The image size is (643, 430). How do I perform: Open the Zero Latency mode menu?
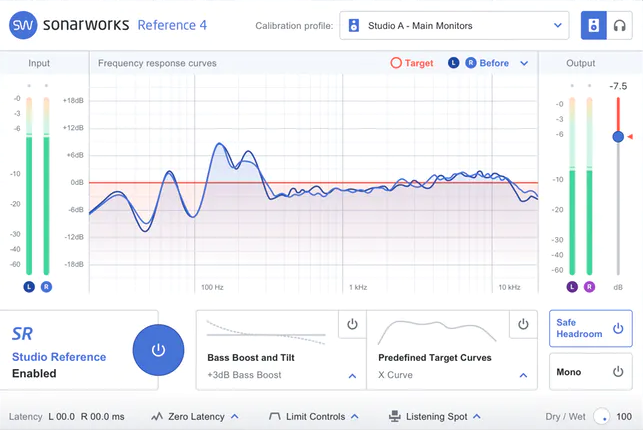point(234,416)
